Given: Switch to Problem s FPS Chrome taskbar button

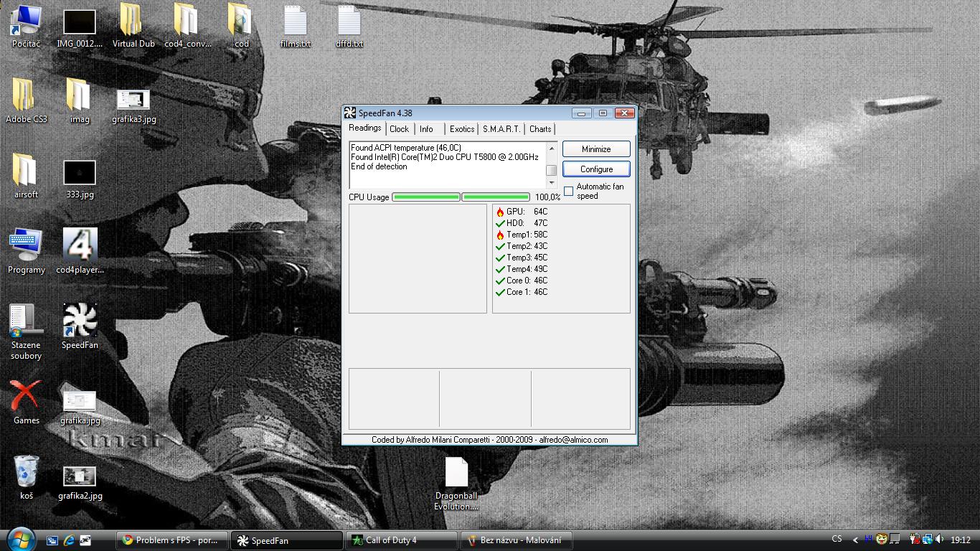Looking at the screenshot, I should pos(172,540).
